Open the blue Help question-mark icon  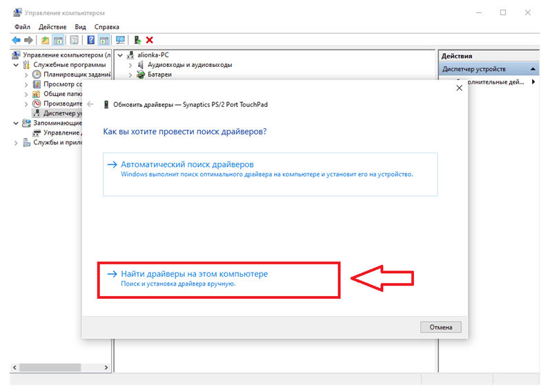coord(91,40)
